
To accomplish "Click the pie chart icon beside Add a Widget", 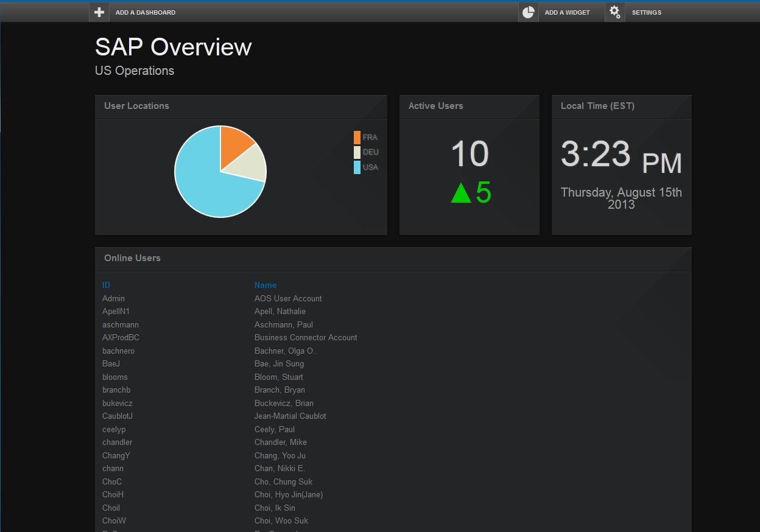I will 528,12.
